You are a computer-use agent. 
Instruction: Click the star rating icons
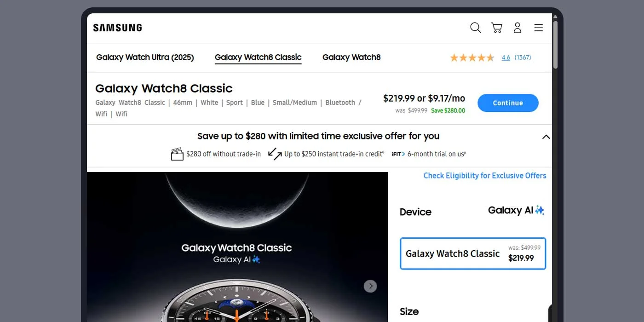click(x=472, y=57)
